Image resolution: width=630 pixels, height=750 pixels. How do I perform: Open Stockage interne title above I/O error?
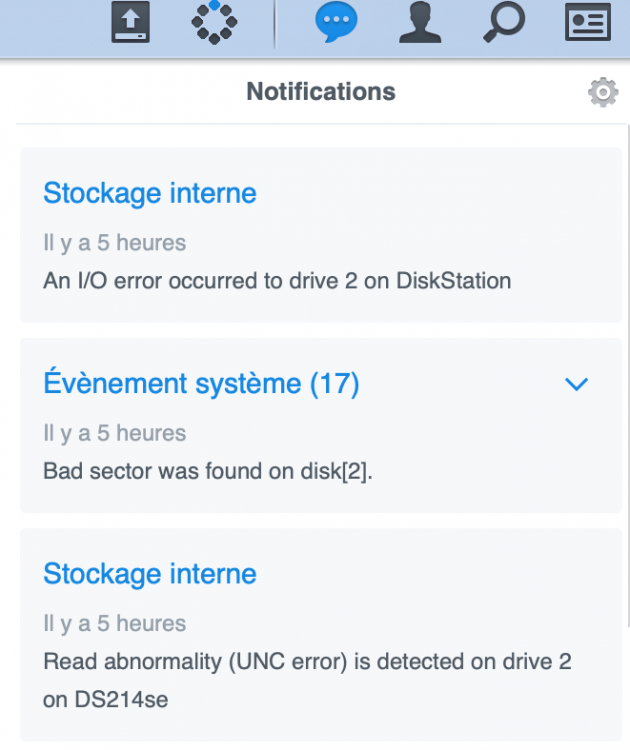150,193
